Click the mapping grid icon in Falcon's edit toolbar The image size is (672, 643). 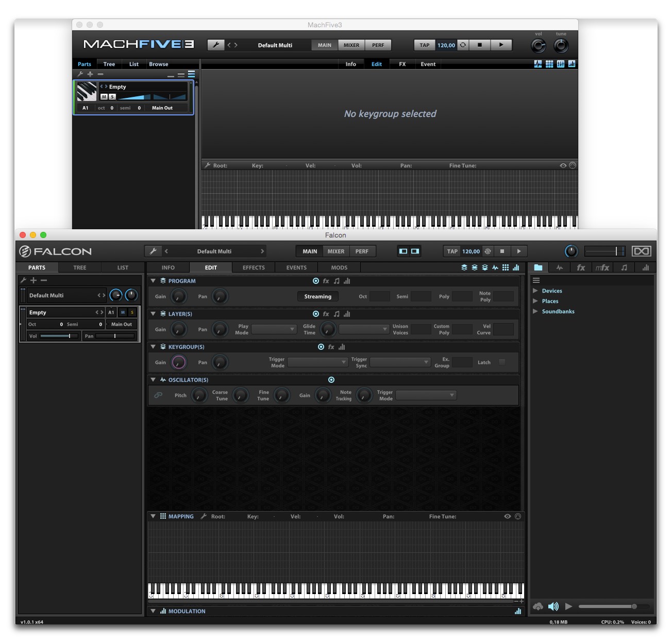pos(506,267)
